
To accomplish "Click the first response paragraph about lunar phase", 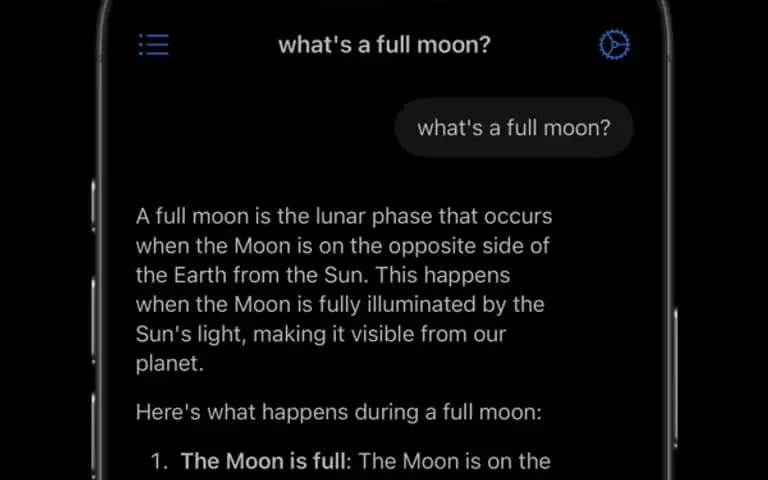I will [344, 290].
